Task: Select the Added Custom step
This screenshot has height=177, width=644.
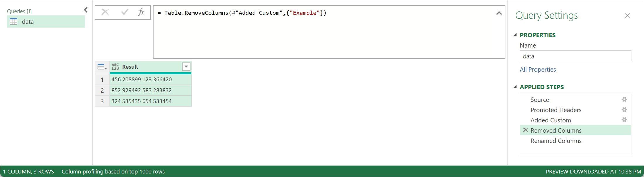Action: [x=575, y=120]
